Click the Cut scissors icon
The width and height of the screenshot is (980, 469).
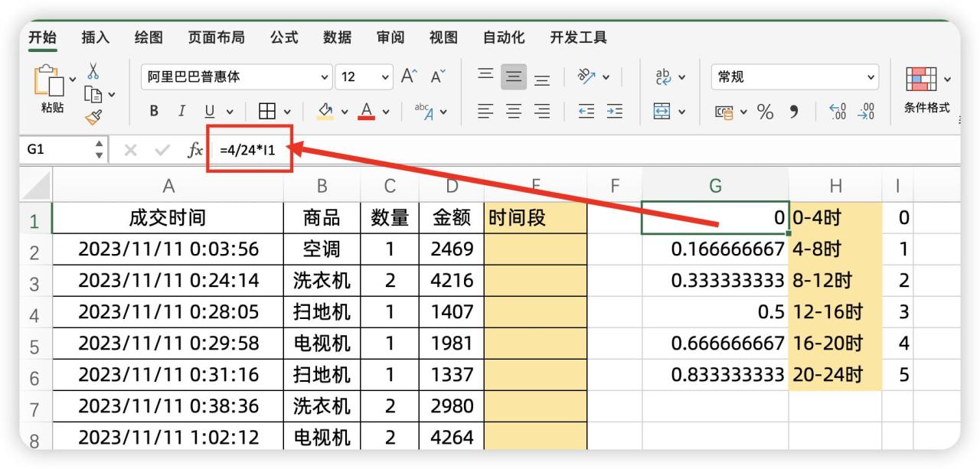pos(93,72)
